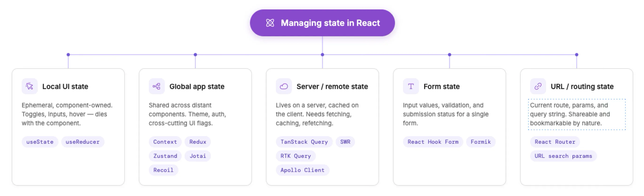Click the connector dot above URL / routing state

576,55
